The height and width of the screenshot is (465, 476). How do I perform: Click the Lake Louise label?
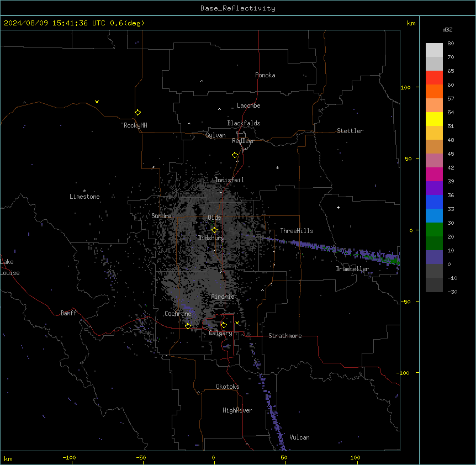pos(10,267)
